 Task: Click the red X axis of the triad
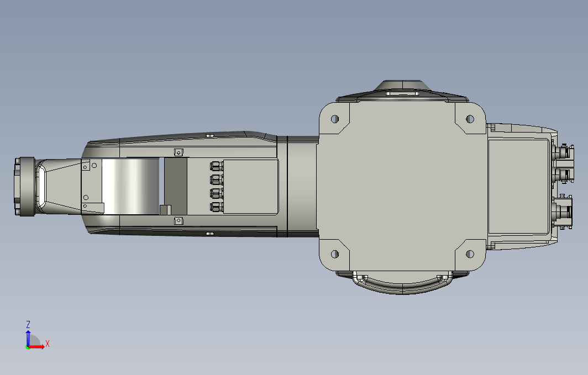pyautogui.click(x=36, y=347)
